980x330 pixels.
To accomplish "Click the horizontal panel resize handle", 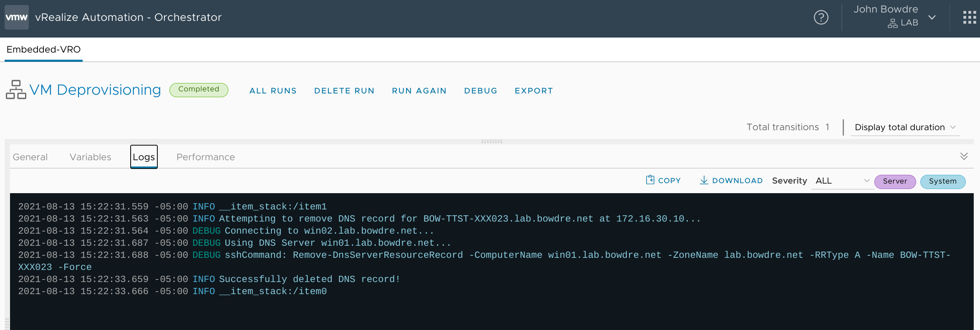I will [492, 141].
